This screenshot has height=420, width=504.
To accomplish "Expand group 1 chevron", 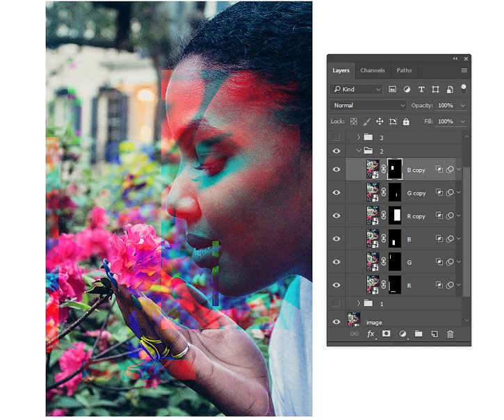I will tap(359, 303).
